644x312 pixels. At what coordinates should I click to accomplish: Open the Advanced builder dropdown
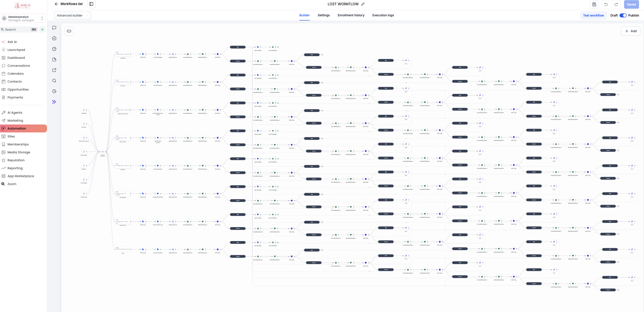coord(73,15)
